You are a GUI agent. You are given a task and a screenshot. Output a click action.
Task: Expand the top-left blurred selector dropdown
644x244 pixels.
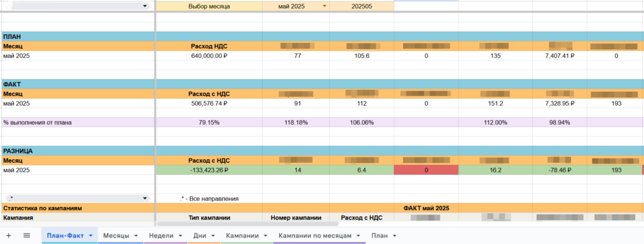(77, 6)
